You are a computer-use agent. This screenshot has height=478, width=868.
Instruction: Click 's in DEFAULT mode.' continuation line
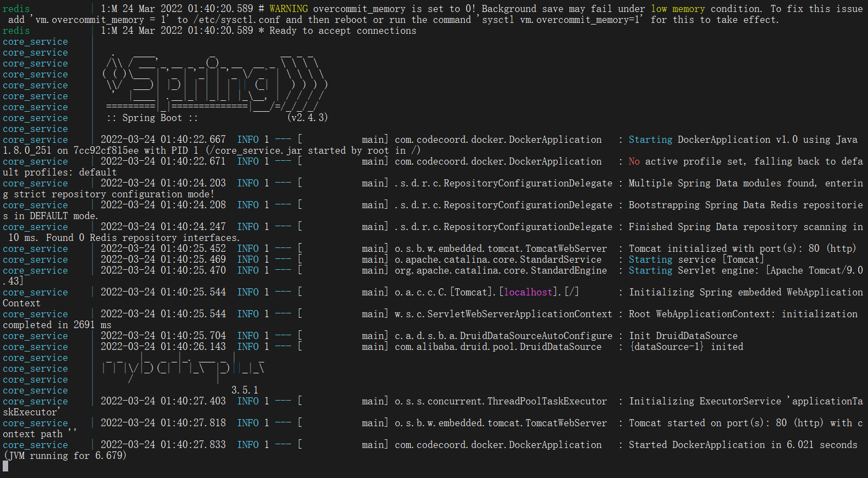click(51, 216)
